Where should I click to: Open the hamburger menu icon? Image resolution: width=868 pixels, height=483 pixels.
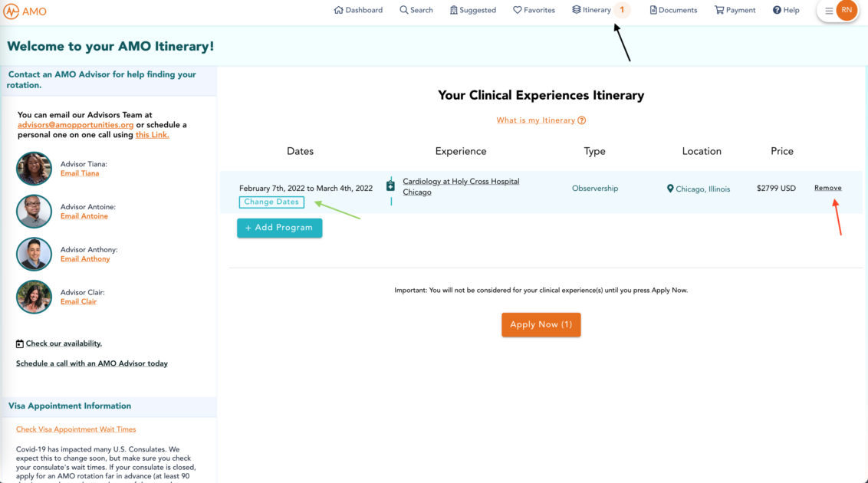coord(829,11)
